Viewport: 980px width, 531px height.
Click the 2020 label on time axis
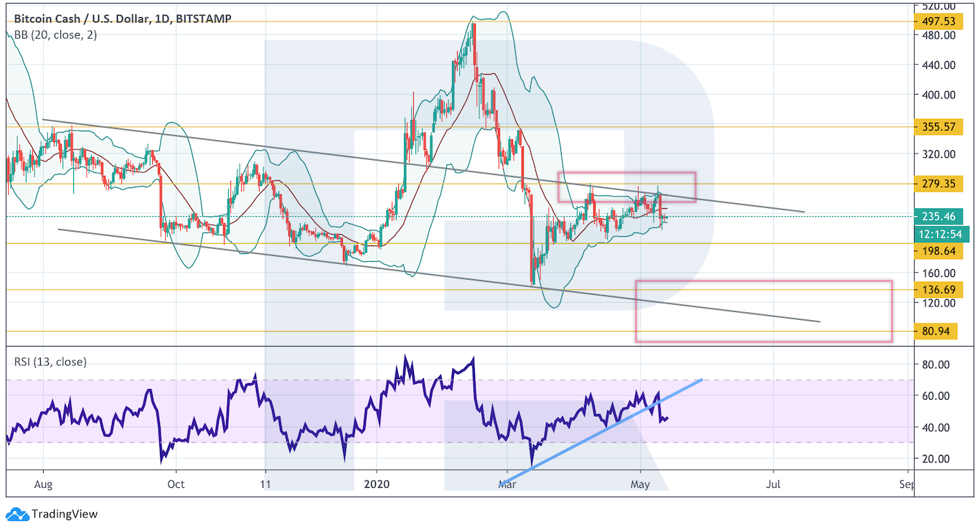(377, 484)
